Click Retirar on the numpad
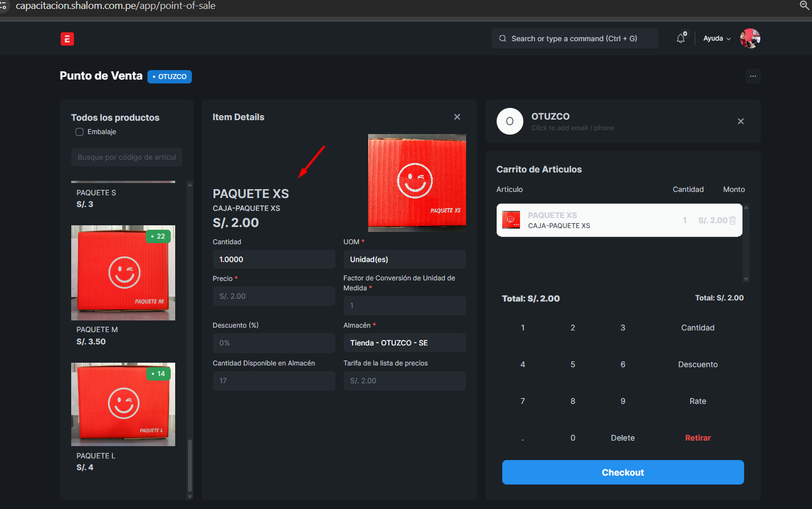Image resolution: width=812 pixels, height=509 pixels. 697,438
